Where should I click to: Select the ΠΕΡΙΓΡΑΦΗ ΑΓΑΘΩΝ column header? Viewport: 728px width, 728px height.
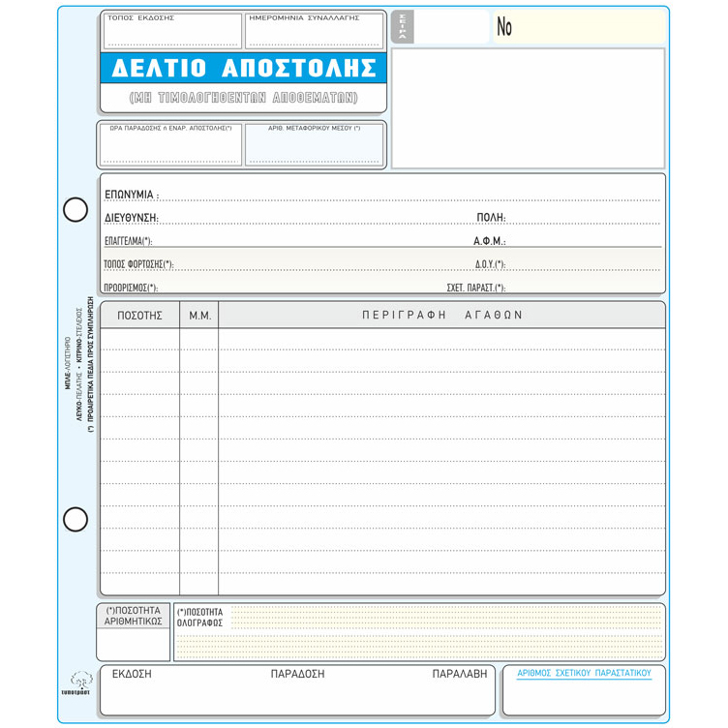click(x=441, y=316)
